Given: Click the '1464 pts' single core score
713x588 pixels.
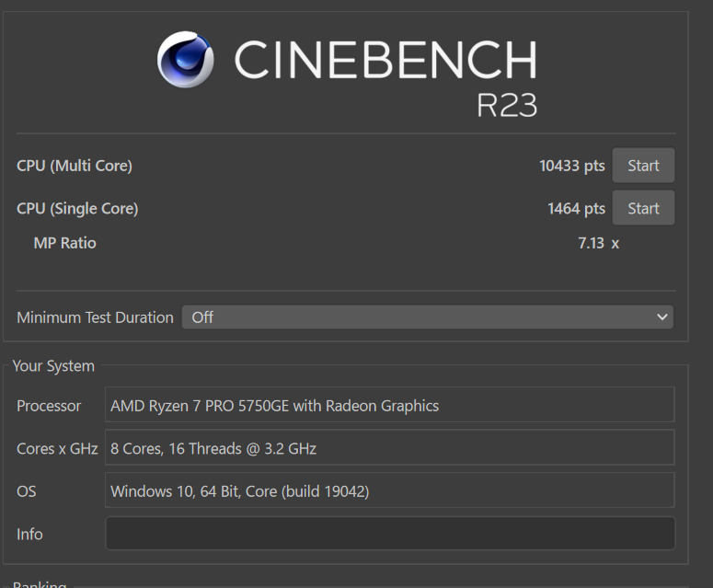Looking at the screenshot, I should (576, 209).
